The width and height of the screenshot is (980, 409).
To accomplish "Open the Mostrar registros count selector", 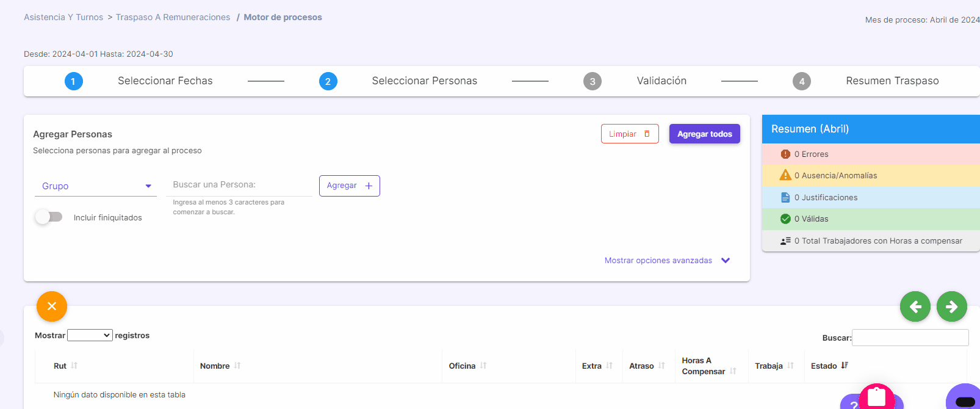I will click(x=90, y=335).
